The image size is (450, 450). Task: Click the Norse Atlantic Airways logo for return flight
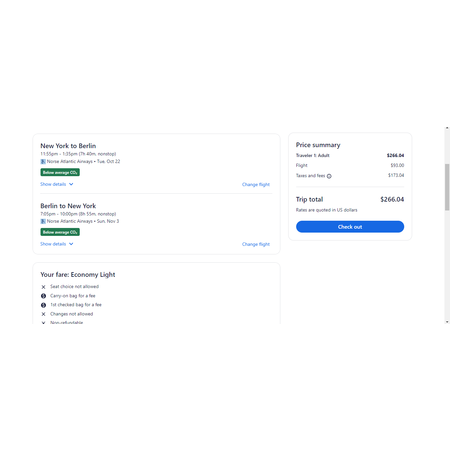[43, 221]
